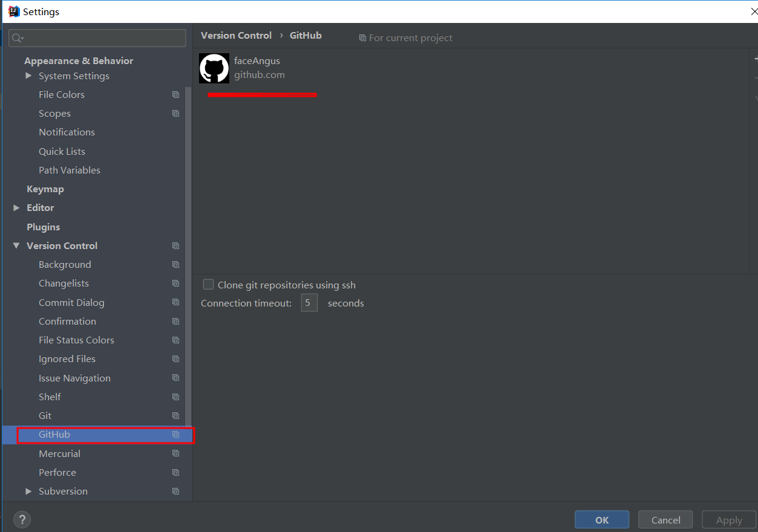The image size is (758, 532).
Task: Click the 'Connection timeout:' label
Action: pyautogui.click(x=246, y=303)
